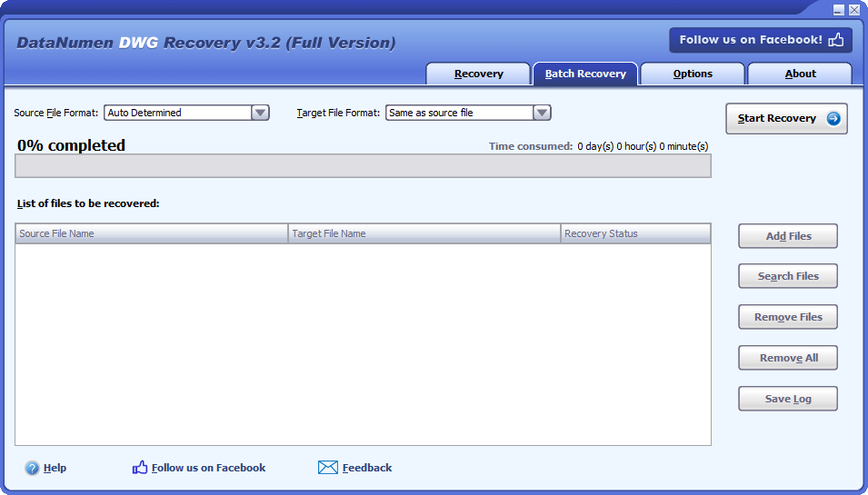
Task: Click the gray recovery progress bar
Action: (363, 166)
